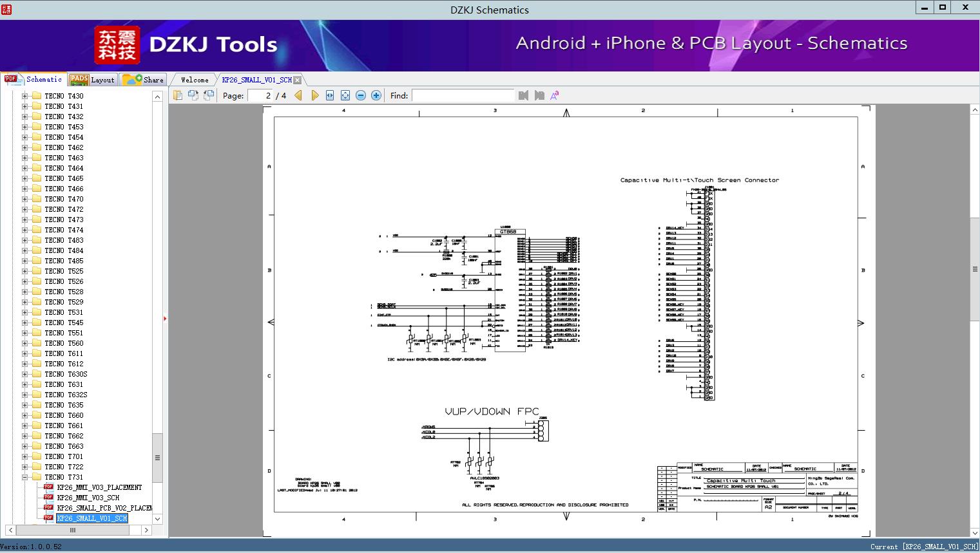The image size is (980, 553).
Task: Close the KP26_SMALL_V01_SCH tab
Action: [x=298, y=80]
